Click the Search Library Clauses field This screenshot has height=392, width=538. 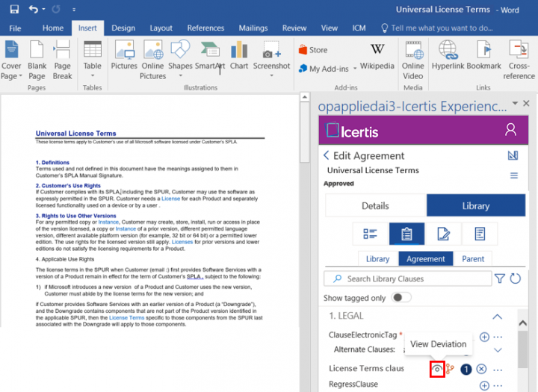click(x=408, y=279)
